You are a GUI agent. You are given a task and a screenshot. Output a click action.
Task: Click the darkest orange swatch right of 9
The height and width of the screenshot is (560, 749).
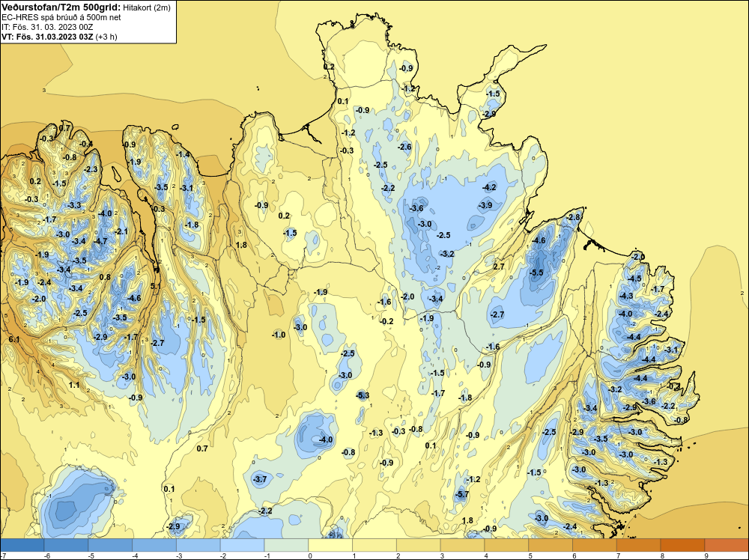click(x=727, y=545)
